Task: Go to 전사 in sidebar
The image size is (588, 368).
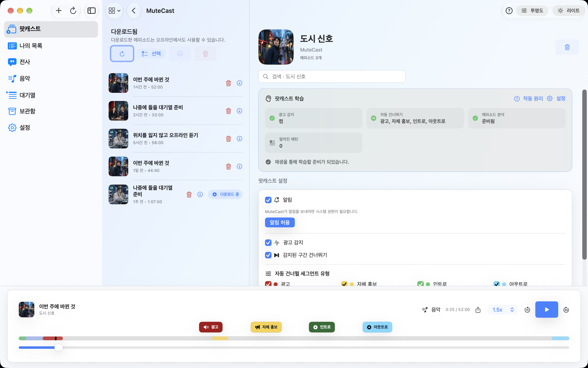Action: coord(51,62)
